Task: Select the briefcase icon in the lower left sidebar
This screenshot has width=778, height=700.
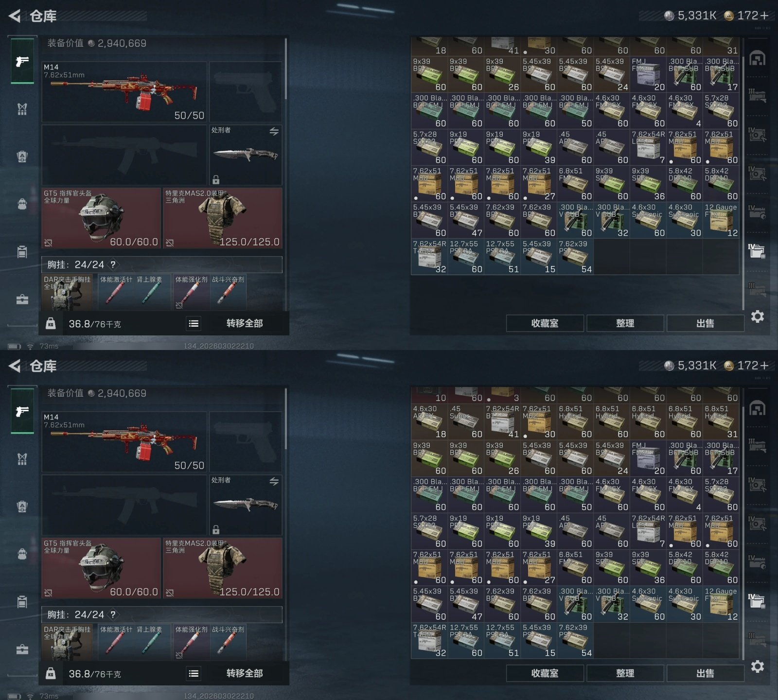Action: tap(22, 649)
